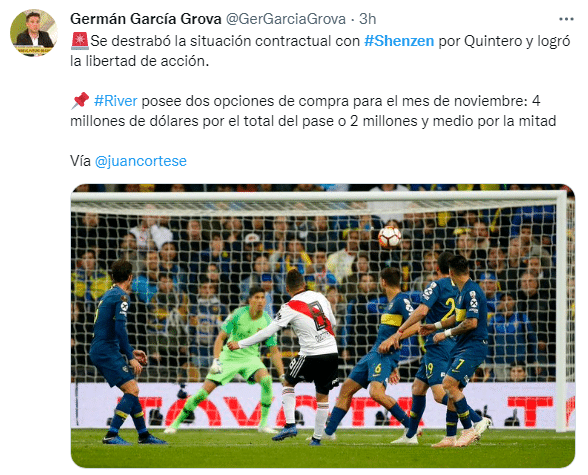Open the attached football match photo
Image resolution: width=588 pixels, height=475 pixels.
tap(322, 325)
